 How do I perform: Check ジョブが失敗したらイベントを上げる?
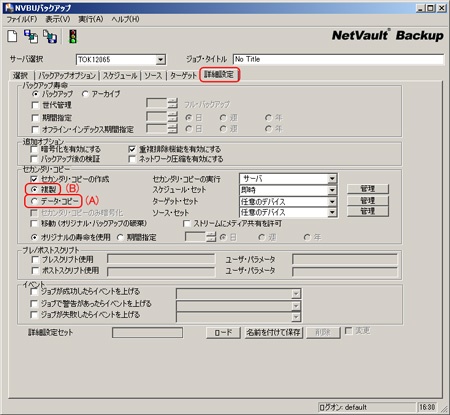pos(34,315)
